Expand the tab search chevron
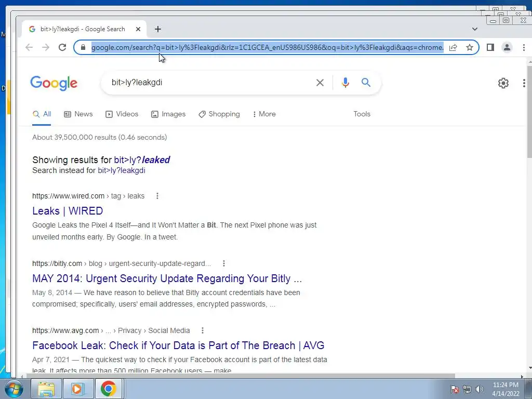532x399 pixels. [475, 29]
